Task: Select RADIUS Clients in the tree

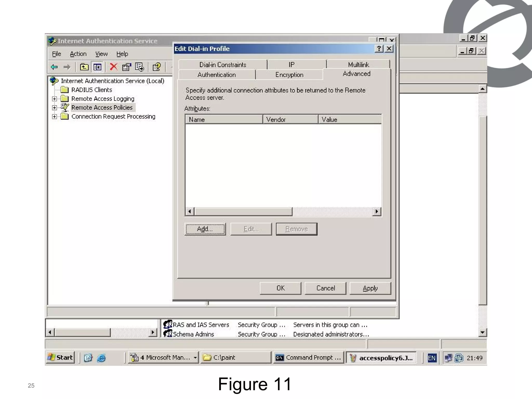Action: [x=92, y=90]
